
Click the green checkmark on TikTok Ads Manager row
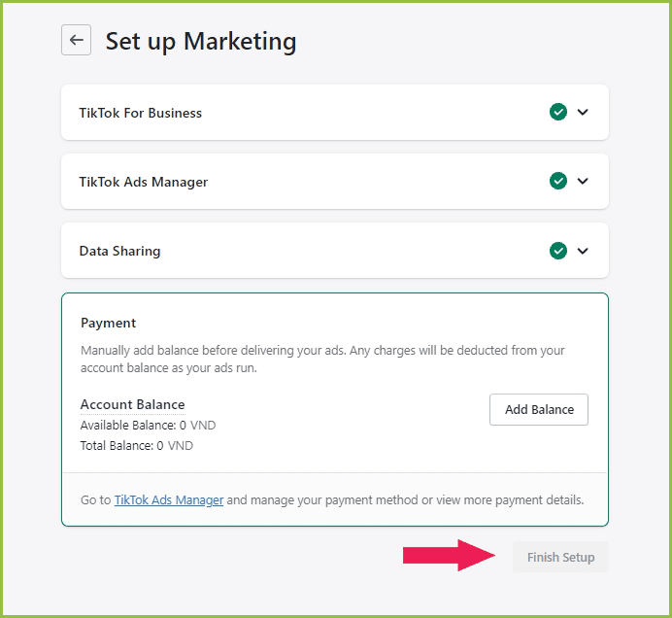point(558,181)
